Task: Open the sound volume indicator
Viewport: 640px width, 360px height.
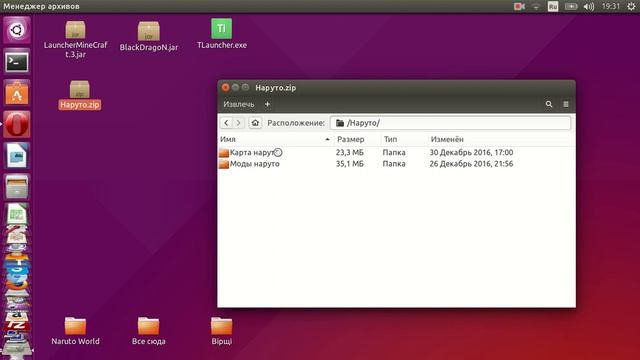Action: tap(589, 7)
